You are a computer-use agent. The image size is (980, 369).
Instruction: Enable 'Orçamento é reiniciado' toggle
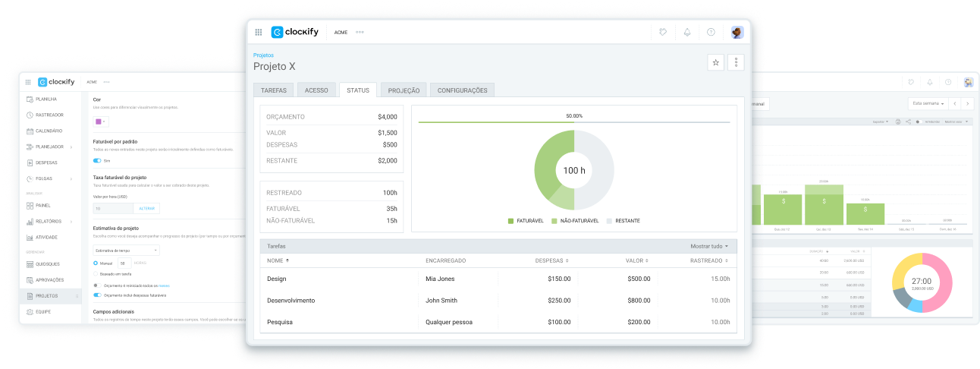(95, 285)
